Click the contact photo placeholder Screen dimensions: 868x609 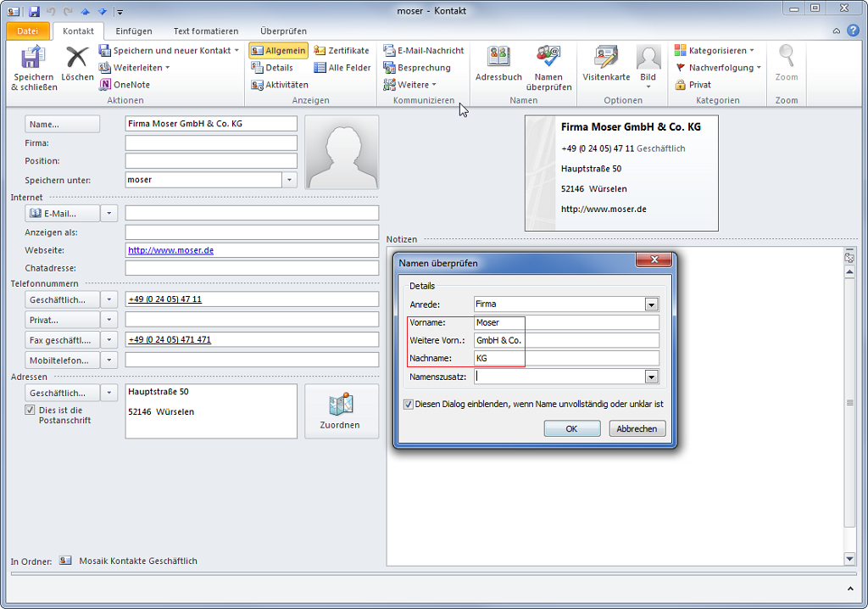click(x=342, y=153)
